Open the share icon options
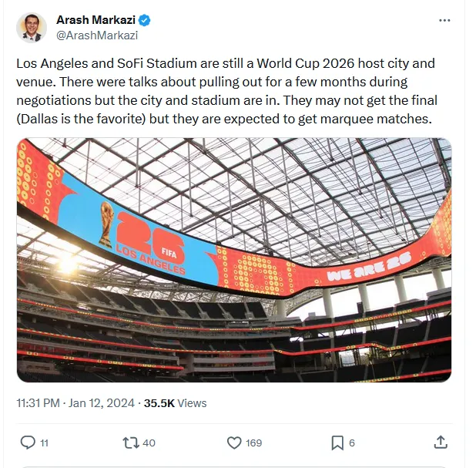Viewport: 476px width, 468px height. coord(441,442)
